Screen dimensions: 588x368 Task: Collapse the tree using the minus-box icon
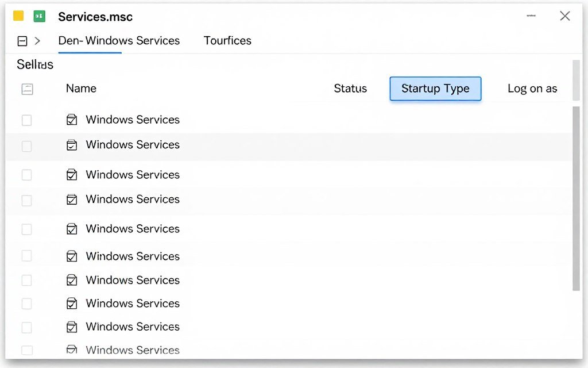point(21,40)
